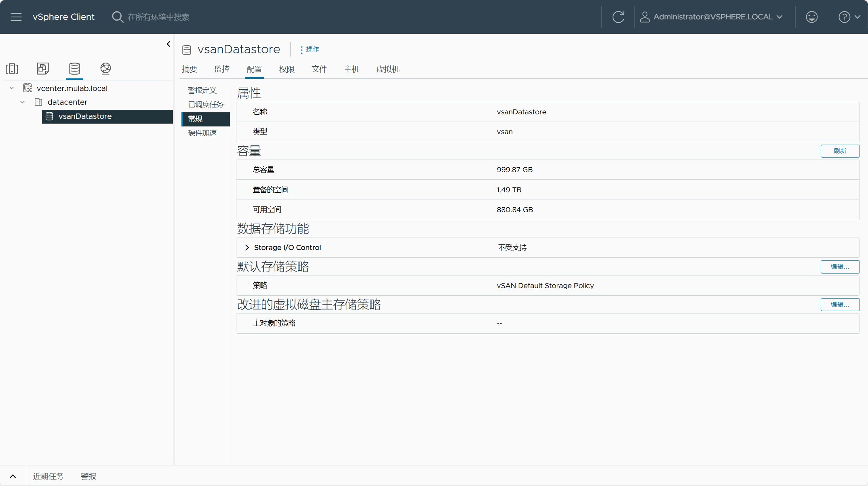Viewport: 868px width, 486px height.
Task: Click the vCenter server icon in tree
Action: coord(27,88)
